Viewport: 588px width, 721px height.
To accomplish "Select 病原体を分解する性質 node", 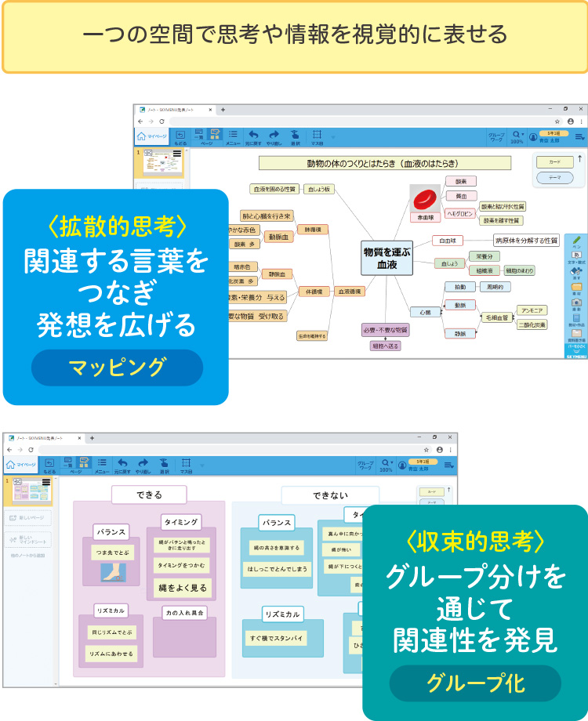I will tap(526, 241).
